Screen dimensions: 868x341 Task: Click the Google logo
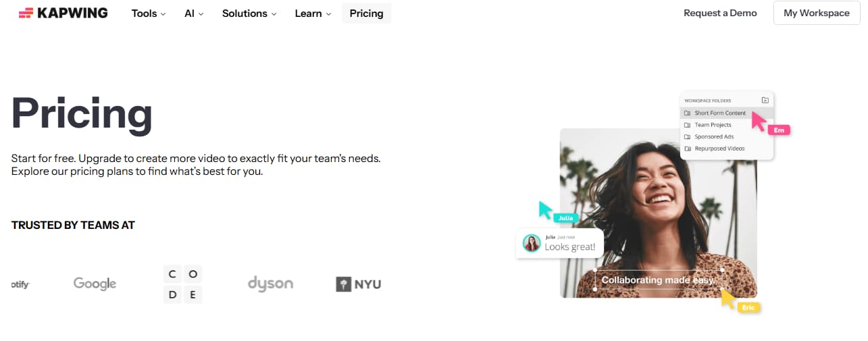(95, 284)
